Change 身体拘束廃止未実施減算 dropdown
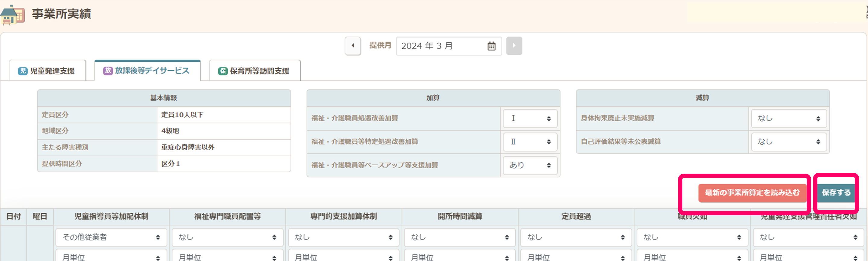This screenshot has width=868, height=261. (x=788, y=119)
